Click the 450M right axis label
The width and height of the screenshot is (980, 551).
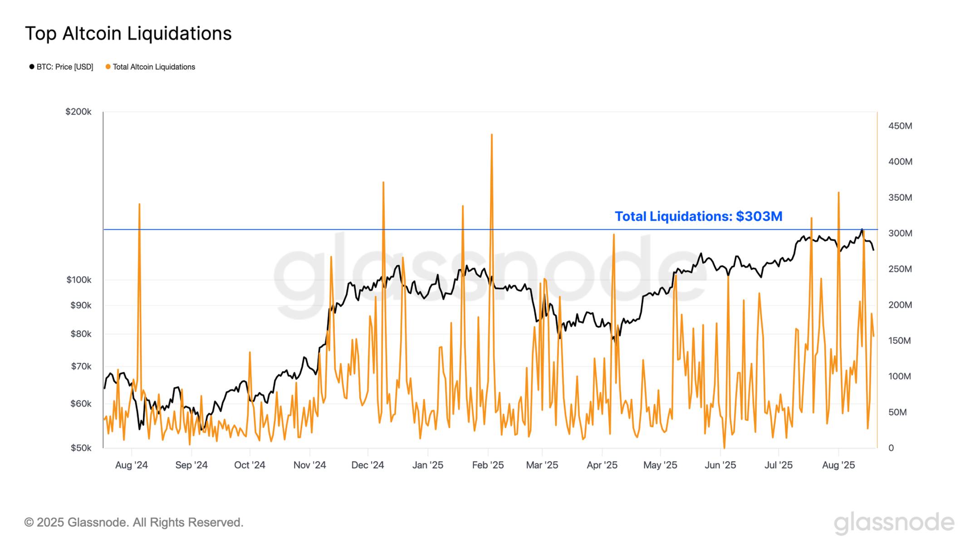tap(900, 126)
